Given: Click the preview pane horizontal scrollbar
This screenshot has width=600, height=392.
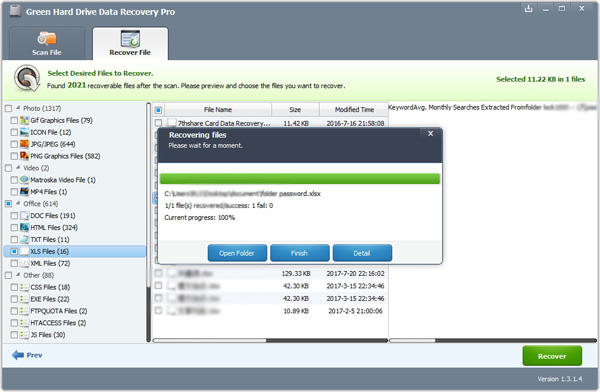Looking at the screenshot, I should 493,340.
